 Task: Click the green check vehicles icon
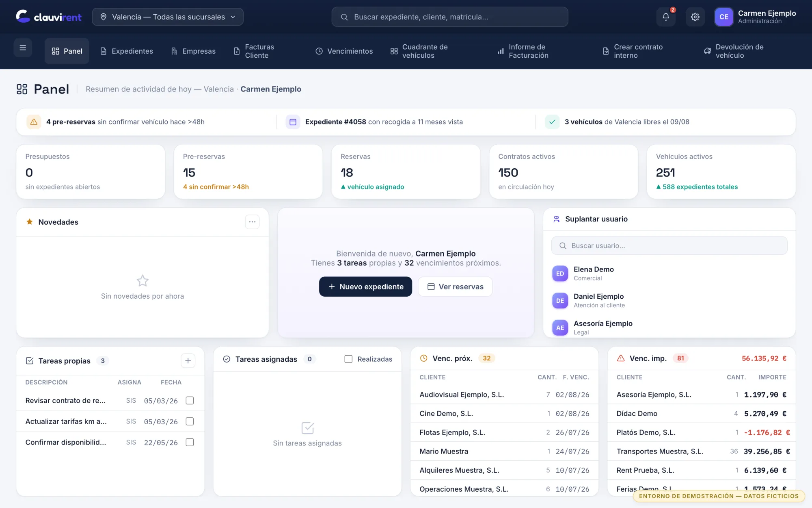[x=552, y=122]
